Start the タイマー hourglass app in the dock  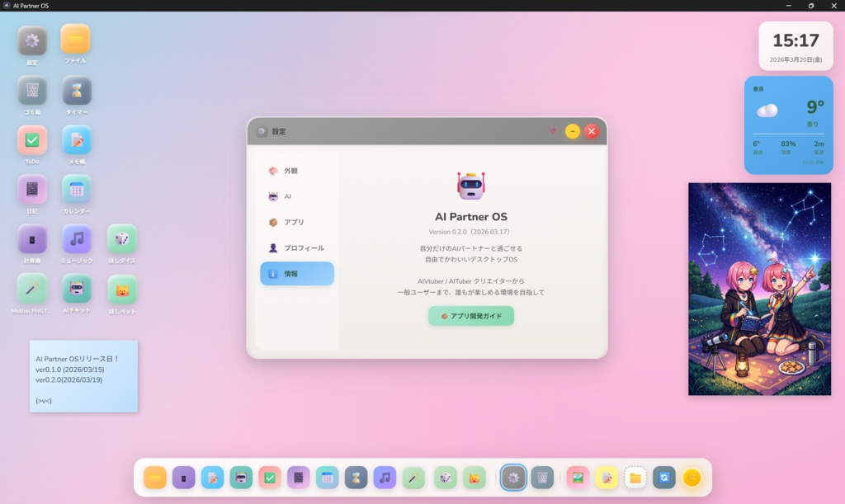coord(356,478)
